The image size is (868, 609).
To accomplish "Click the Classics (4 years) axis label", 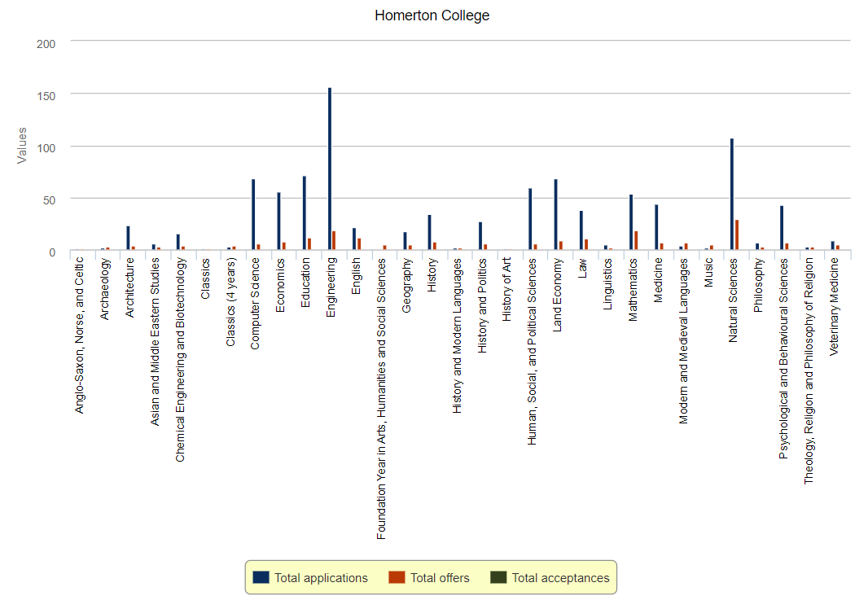I will tap(230, 302).
